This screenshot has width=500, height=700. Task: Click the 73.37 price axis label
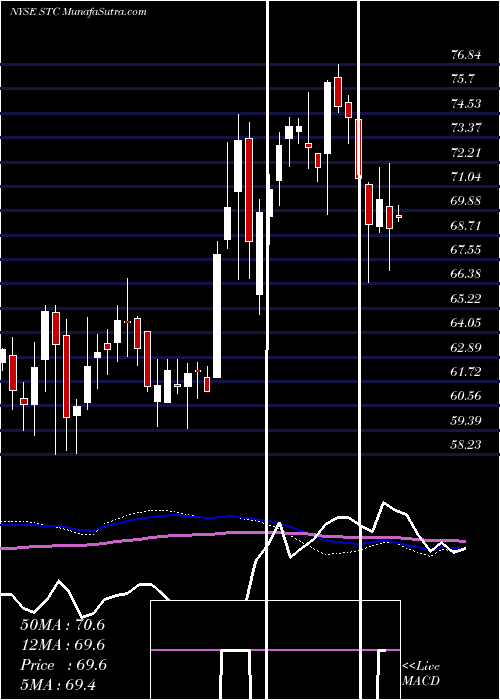pyautogui.click(x=466, y=128)
